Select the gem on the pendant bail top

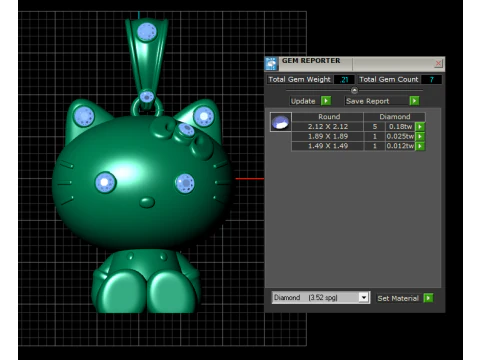[x=147, y=32]
